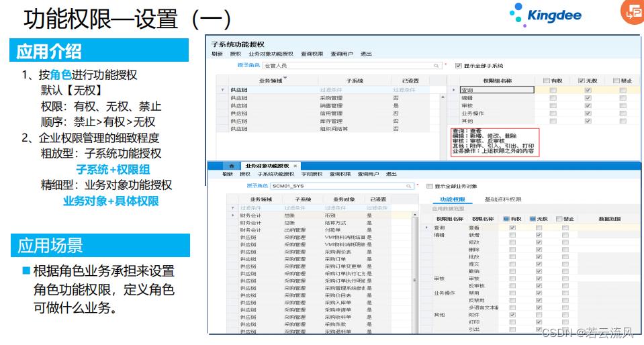Check 有权 for the 新增 permission

[x=512, y=235]
